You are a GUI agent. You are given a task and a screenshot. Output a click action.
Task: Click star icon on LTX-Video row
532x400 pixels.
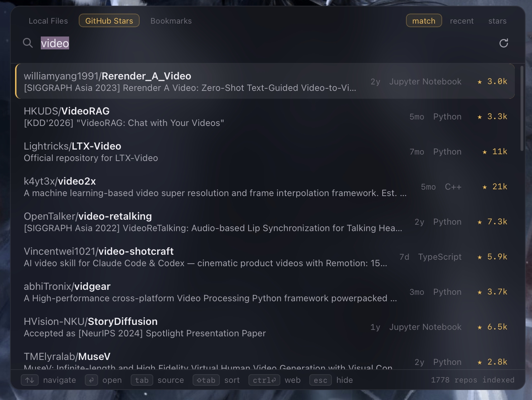coord(485,152)
